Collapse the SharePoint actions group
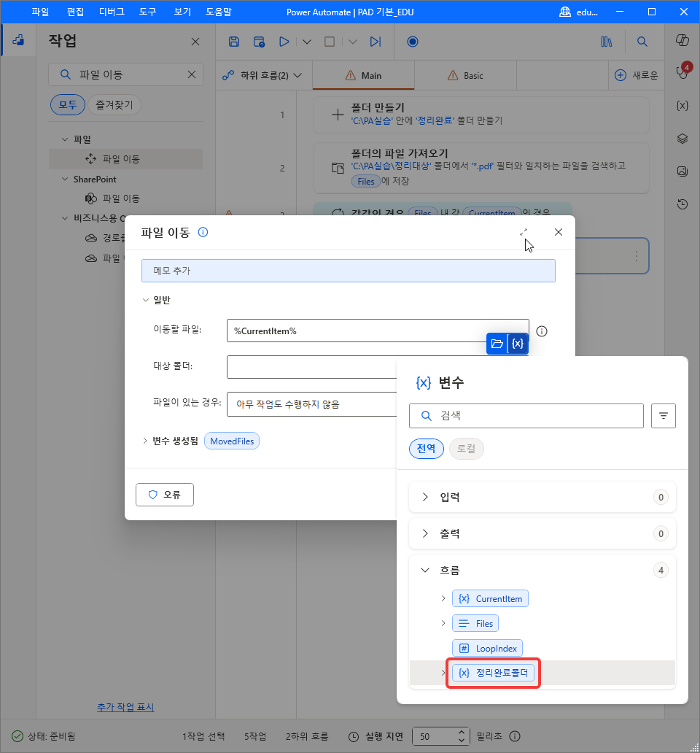This screenshot has height=753, width=700. pos(65,179)
